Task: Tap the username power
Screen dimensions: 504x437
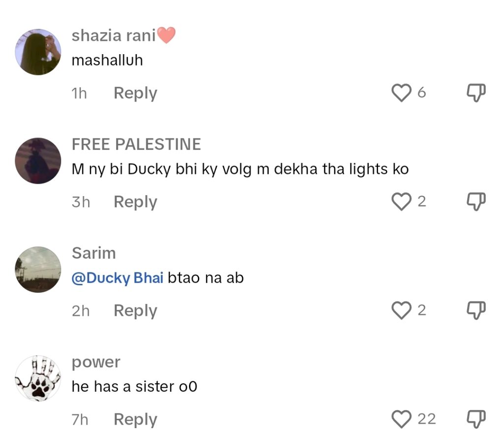Action: point(96,362)
